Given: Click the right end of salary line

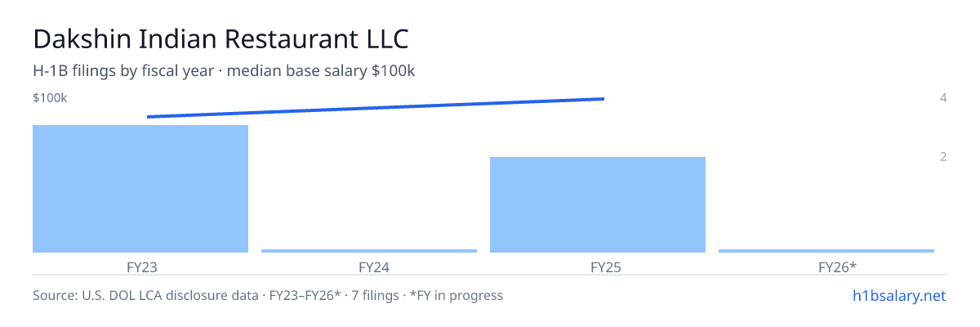Looking at the screenshot, I should tap(604, 99).
